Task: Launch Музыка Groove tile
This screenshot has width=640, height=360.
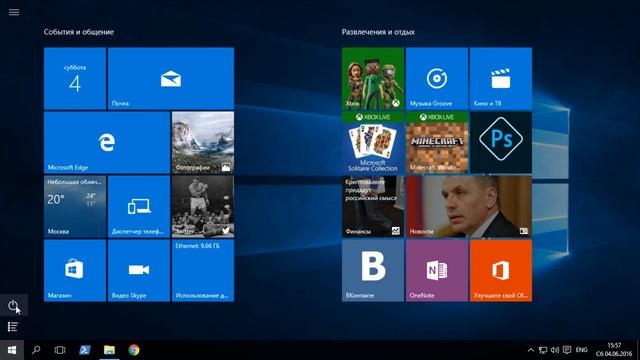Action: coord(437,78)
